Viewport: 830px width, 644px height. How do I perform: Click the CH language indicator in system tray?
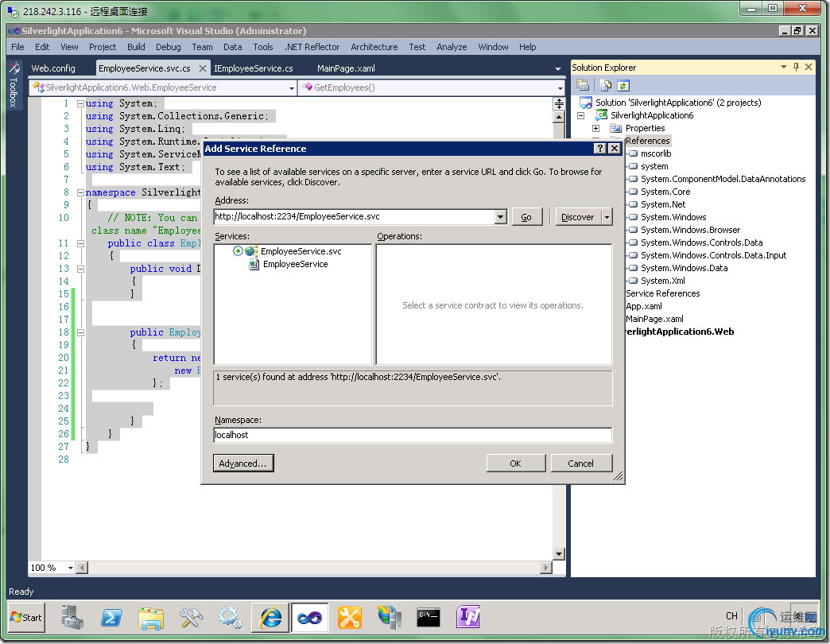pyautogui.click(x=731, y=615)
